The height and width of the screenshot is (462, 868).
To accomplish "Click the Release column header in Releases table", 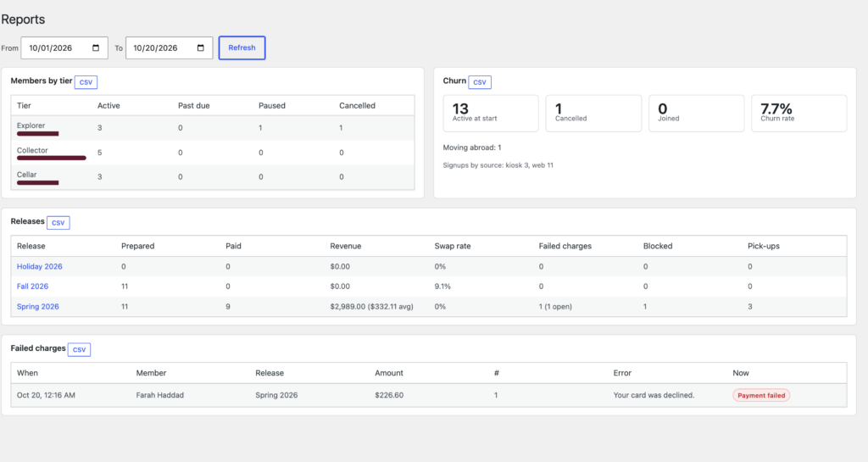I will point(31,246).
